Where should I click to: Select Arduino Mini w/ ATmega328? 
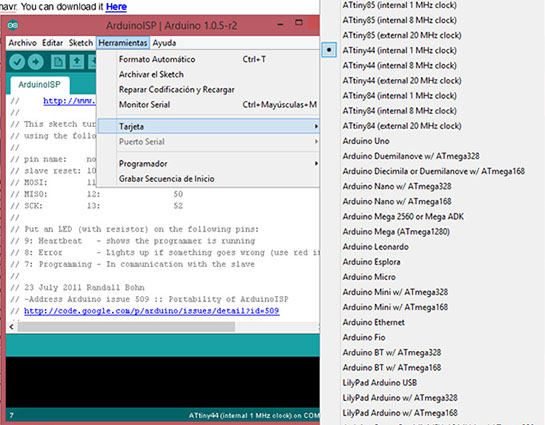pos(395,292)
